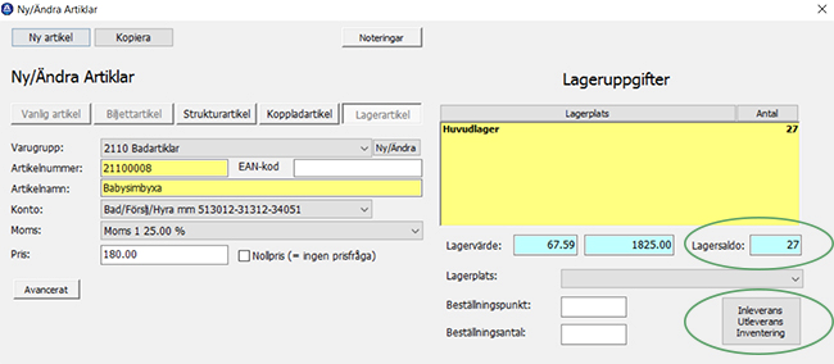The width and height of the screenshot is (834, 364).
Task: Click the EAN-kod input field
Action: 358,168
